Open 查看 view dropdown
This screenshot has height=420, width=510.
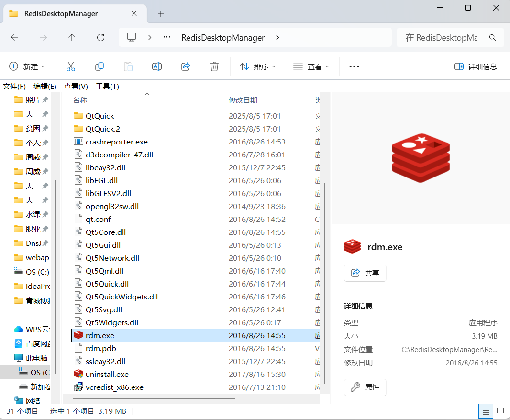coord(311,66)
